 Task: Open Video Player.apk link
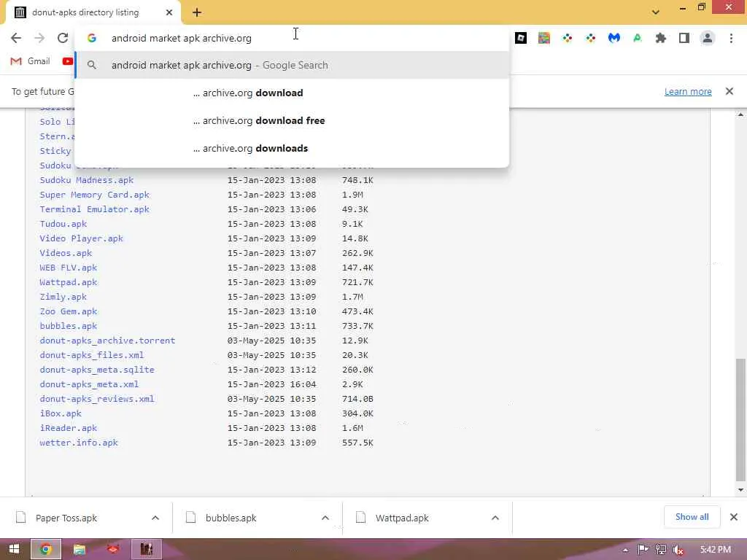[82, 238]
